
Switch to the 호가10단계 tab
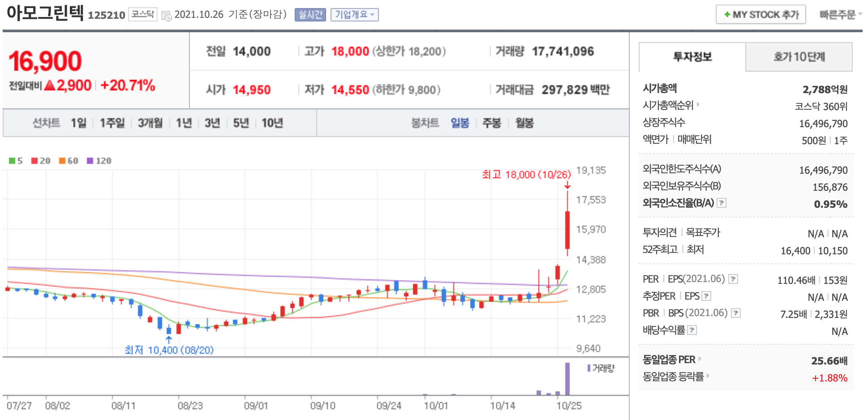tap(799, 57)
